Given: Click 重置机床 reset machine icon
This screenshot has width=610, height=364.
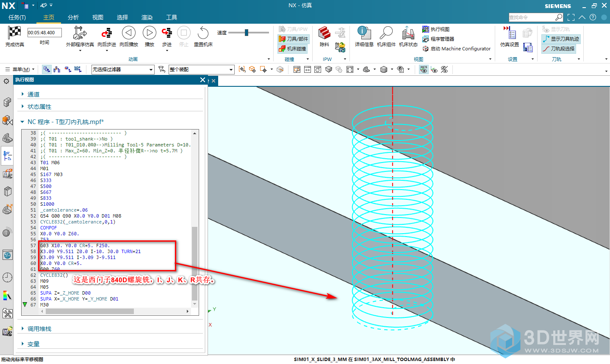Looking at the screenshot, I should [203, 33].
